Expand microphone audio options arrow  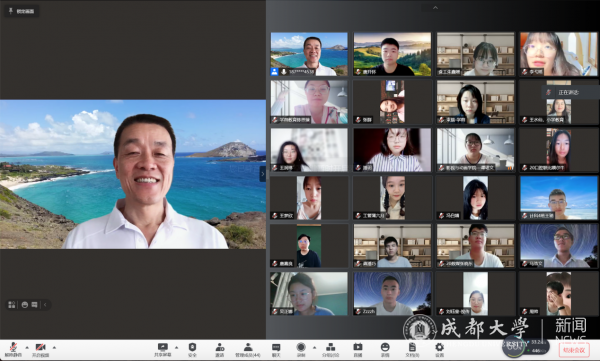tap(27, 348)
